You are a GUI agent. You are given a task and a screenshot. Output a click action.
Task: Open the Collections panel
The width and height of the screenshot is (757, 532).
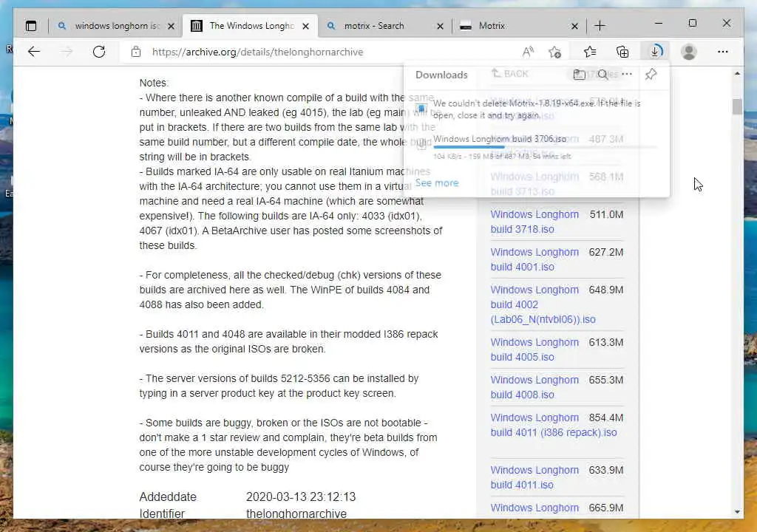pos(622,52)
